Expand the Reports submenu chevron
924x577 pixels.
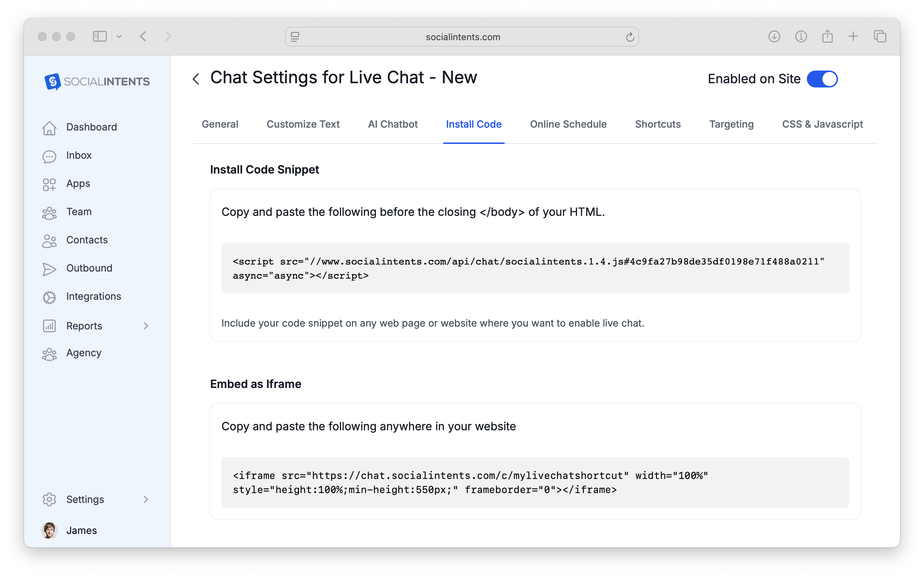point(146,326)
